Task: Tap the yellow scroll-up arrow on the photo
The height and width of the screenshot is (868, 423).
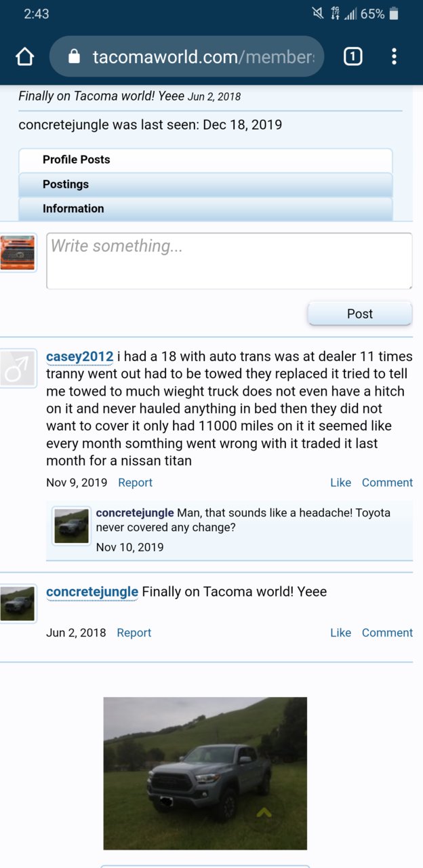Action: [264, 812]
